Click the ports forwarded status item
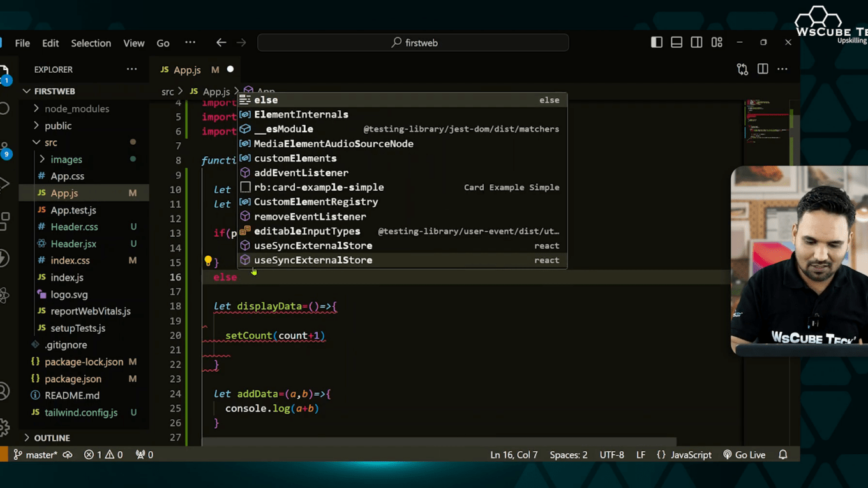Viewport: 868px width, 488px height. 144,455
